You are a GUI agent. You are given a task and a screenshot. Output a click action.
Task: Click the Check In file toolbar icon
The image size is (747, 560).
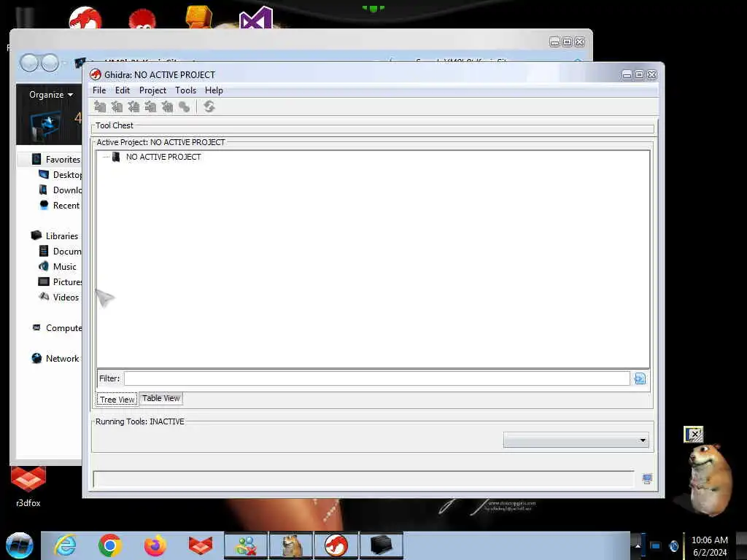(150, 106)
